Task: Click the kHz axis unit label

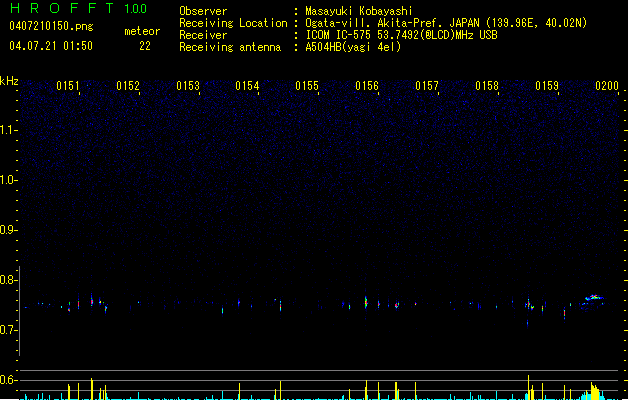Action: pyautogui.click(x=9, y=81)
